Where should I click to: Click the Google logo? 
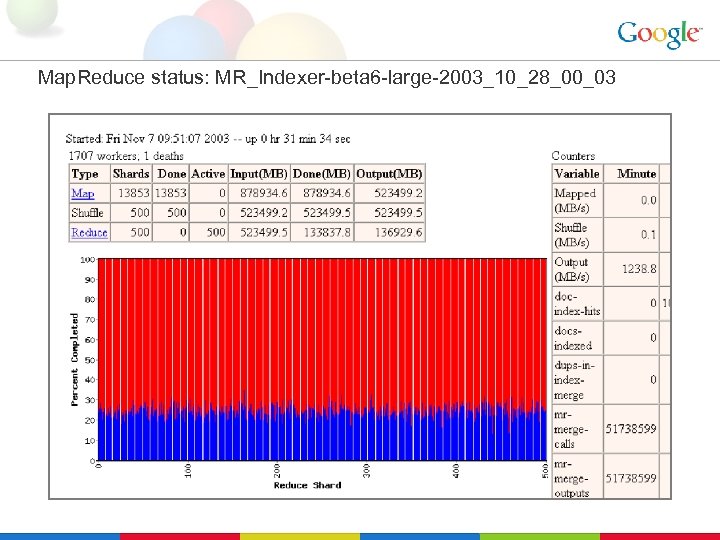pos(659,34)
